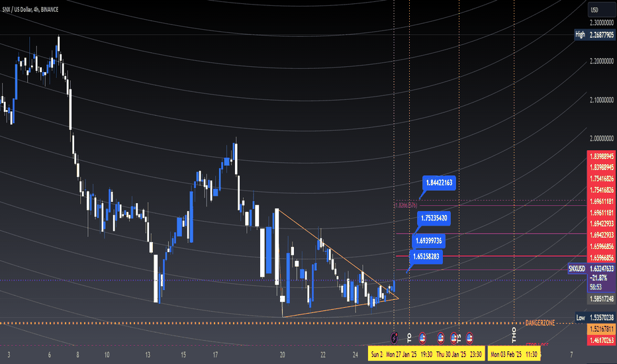Click the time axis label 17
The width and height of the screenshot is (617, 364).
pyautogui.click(x=215, y=355)
